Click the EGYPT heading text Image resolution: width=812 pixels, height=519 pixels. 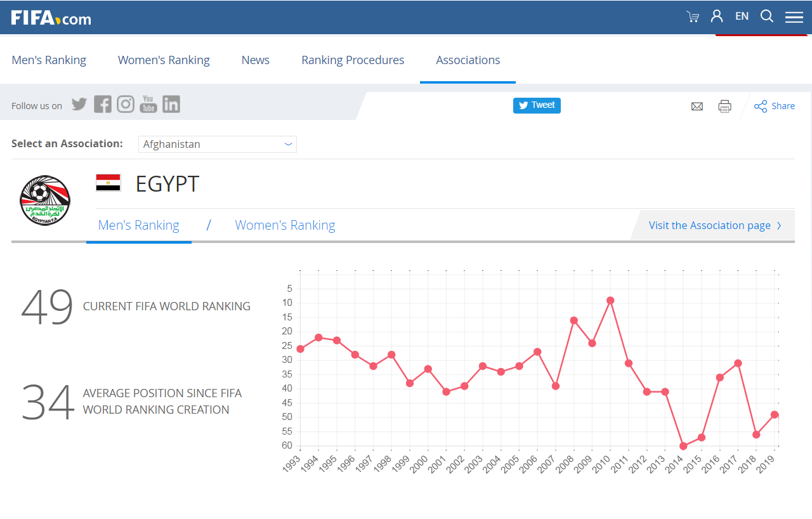coord(167,183)
